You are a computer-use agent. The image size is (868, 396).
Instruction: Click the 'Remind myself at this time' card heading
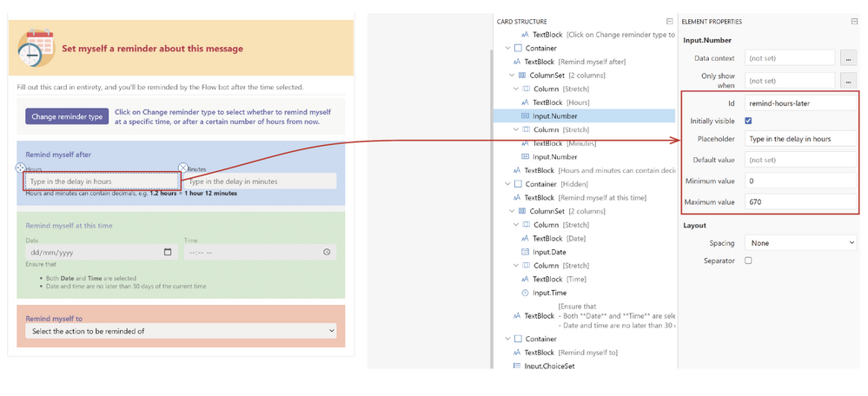click(70, 226)
